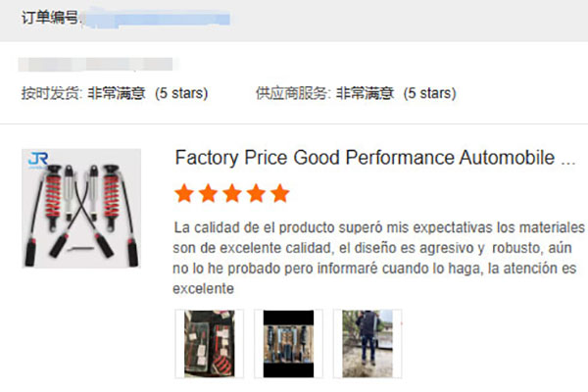Select the third orange rating star
Viewport: 588px width, 392px height.
point(232,193)
